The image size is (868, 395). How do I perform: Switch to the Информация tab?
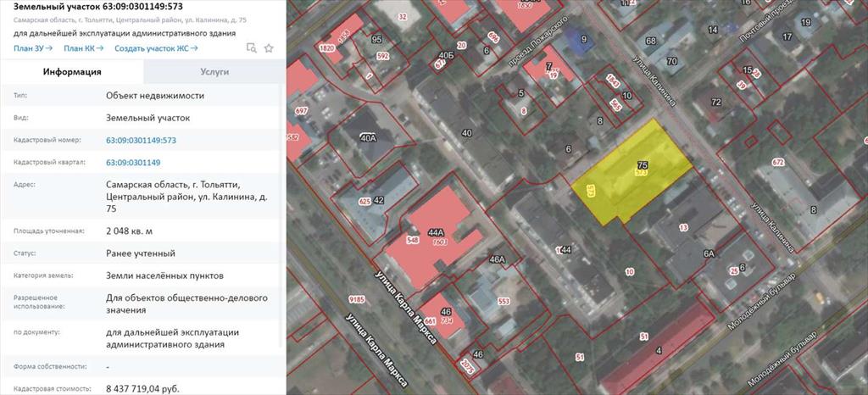pos(72,71)
